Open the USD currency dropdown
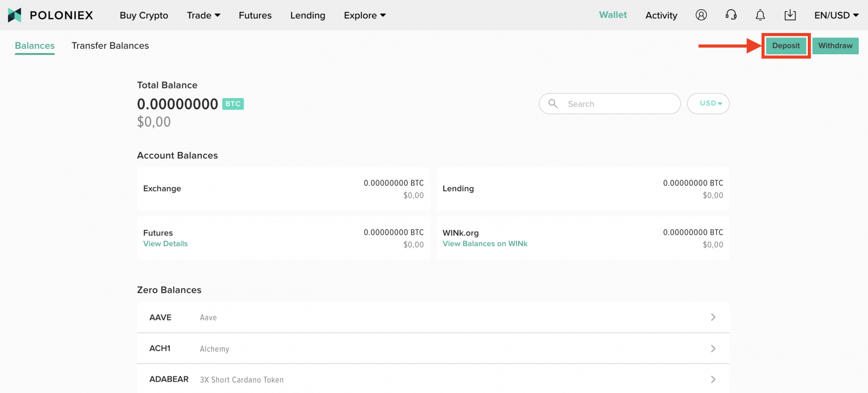Screen dimensions: 868x393 [x=708, y=104]
